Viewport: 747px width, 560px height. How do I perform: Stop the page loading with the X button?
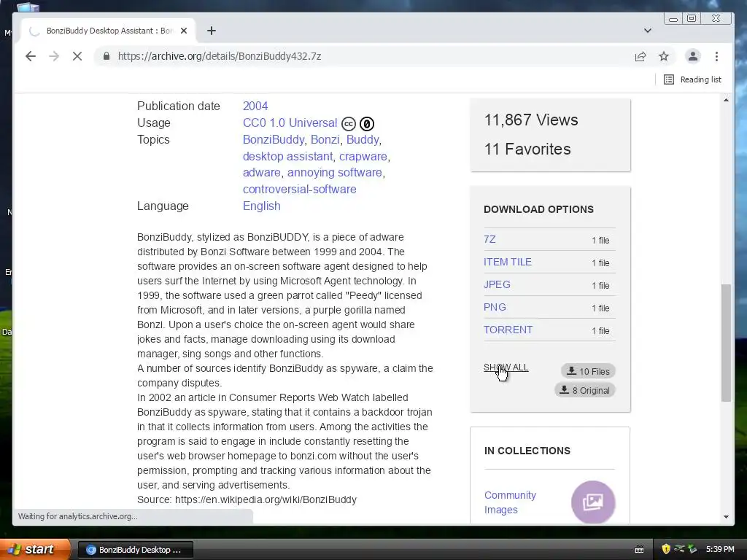coord(77,56)
